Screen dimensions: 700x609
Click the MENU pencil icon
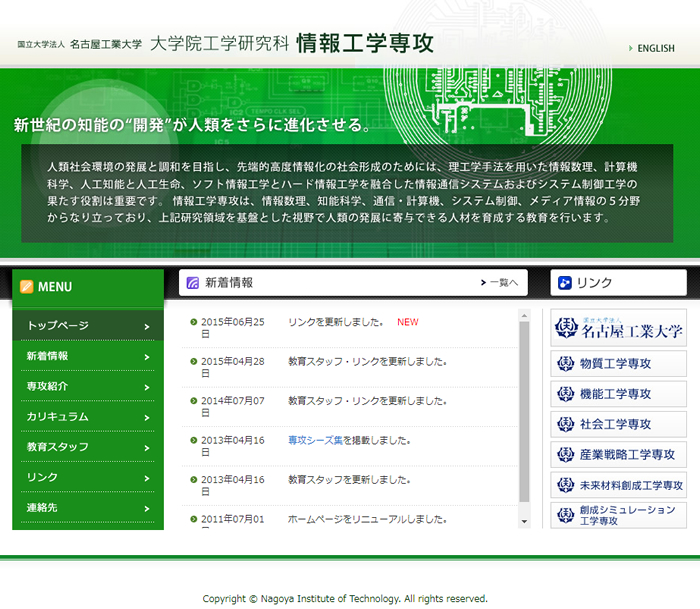pos(27,287)
